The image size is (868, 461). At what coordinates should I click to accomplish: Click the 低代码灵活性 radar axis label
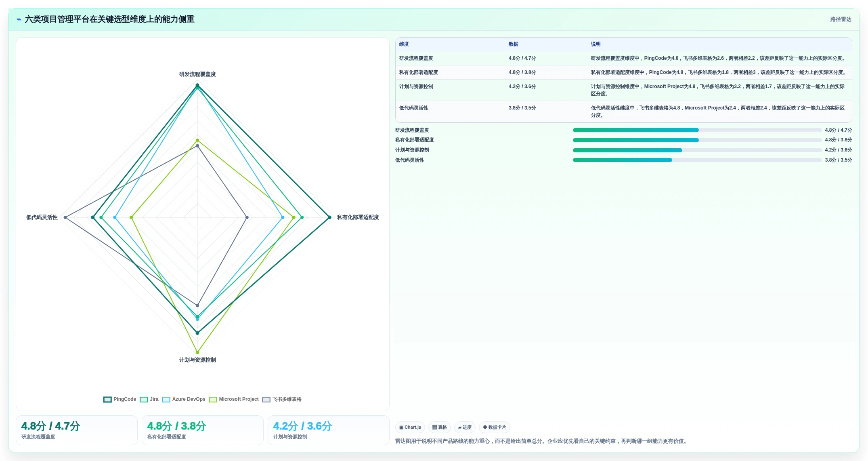pyautogui.click(x=42, y=217)
